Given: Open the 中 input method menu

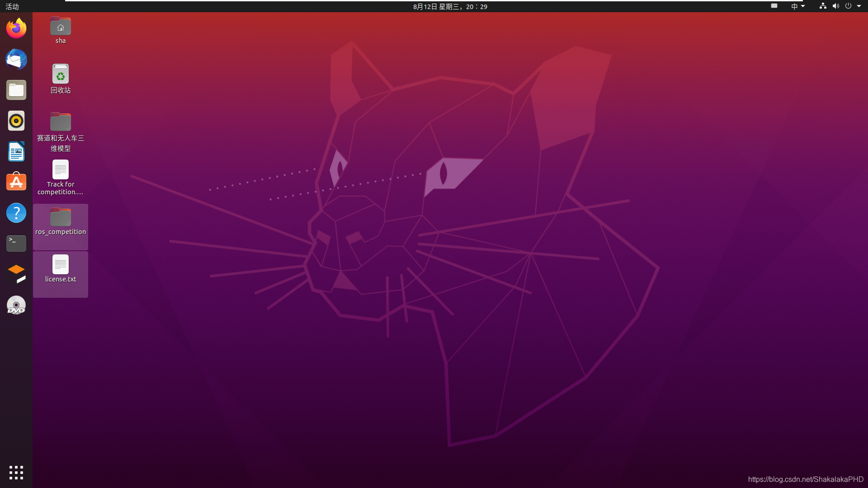Looking at the screenshot, I should 798,6.
